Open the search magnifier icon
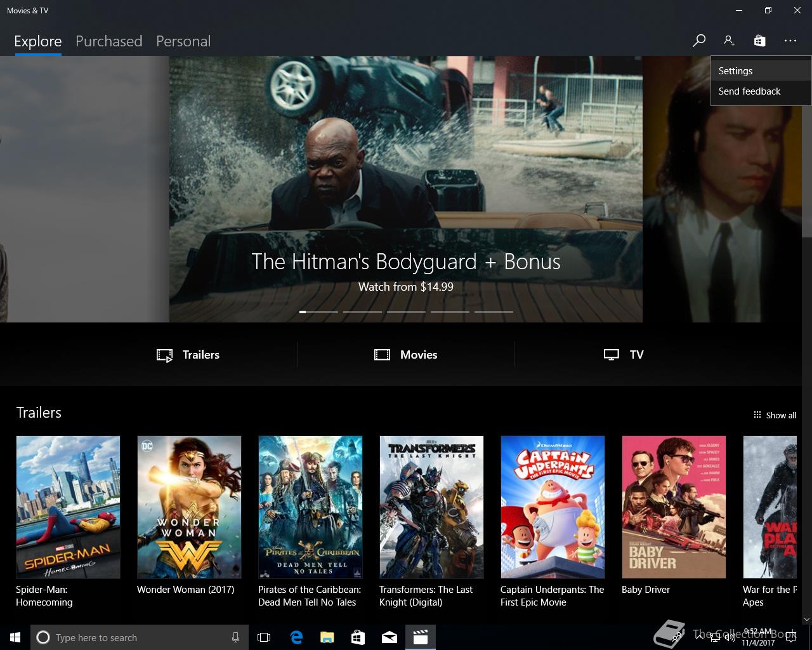This screenshot has height=650, width=812. pos(698,41)
